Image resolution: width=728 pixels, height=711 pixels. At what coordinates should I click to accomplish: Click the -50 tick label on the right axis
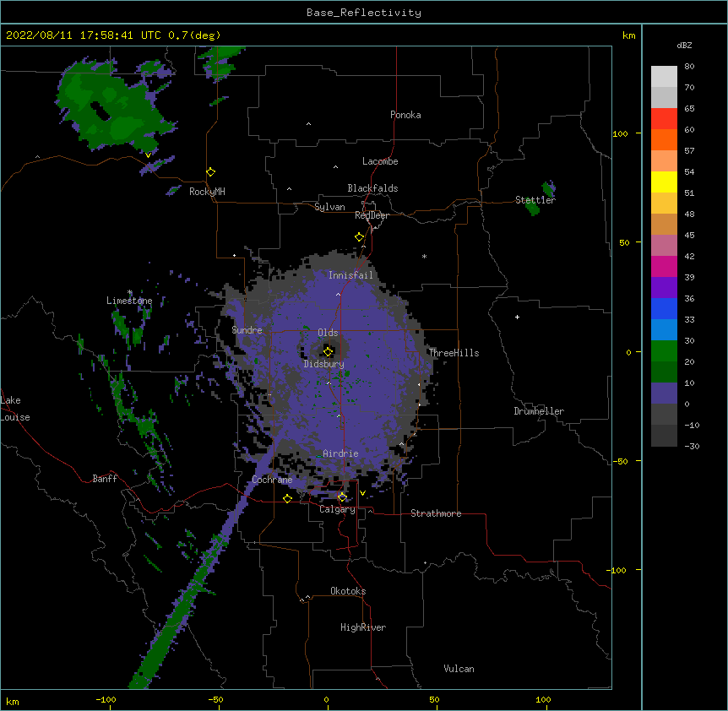(620, 461)
